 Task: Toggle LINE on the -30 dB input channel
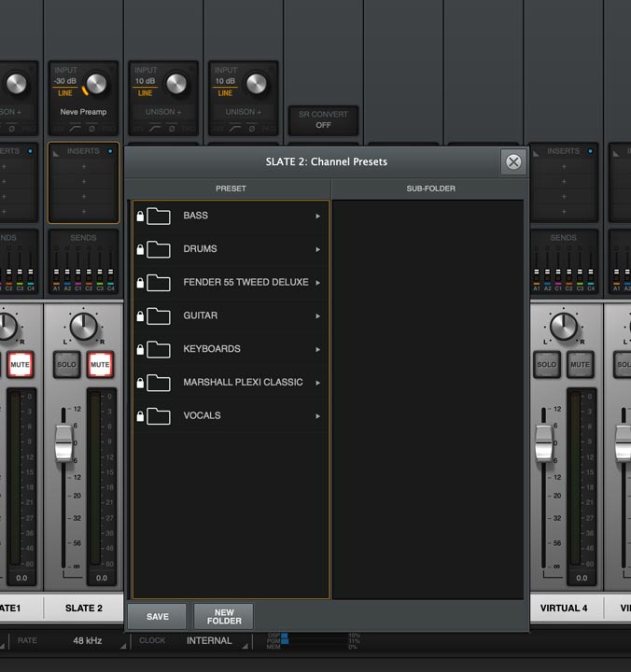tap(65, 93)
